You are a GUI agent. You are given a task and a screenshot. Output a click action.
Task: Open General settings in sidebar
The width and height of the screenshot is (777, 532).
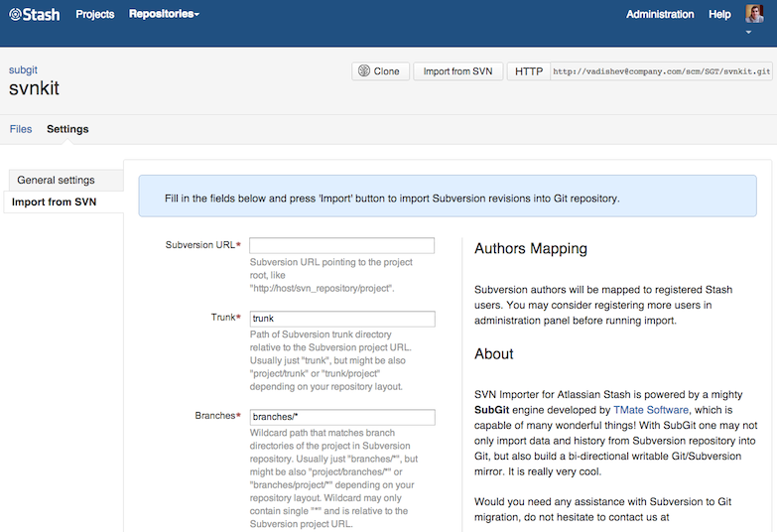point(65,180)
